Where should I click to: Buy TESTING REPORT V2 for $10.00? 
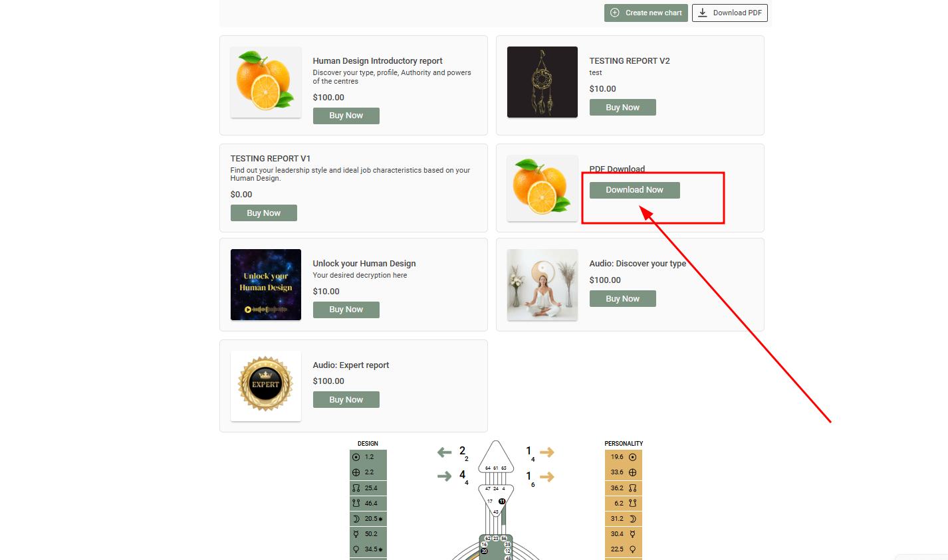(623, 108)
